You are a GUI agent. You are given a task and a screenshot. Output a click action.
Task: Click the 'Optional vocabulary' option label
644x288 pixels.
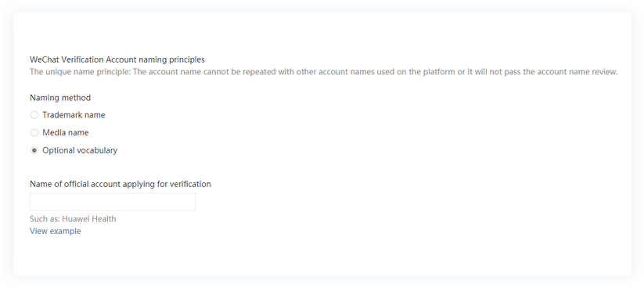click(80, 150)
